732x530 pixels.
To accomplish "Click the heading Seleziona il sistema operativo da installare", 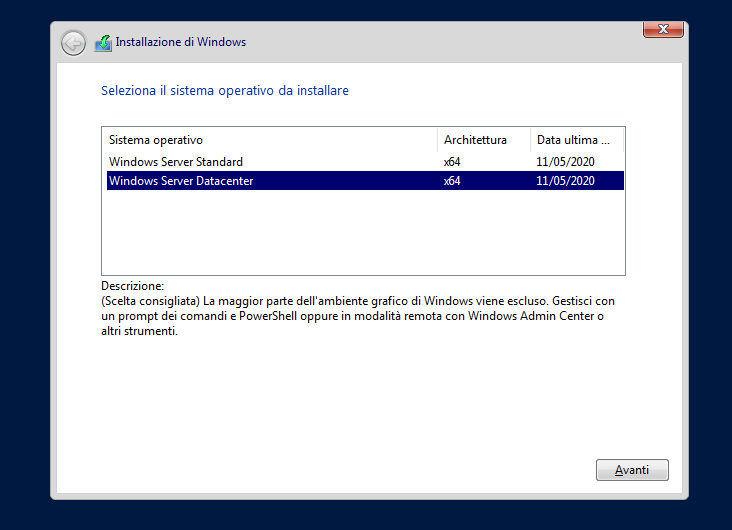I will pyautogui.click(x=225, y=91).
